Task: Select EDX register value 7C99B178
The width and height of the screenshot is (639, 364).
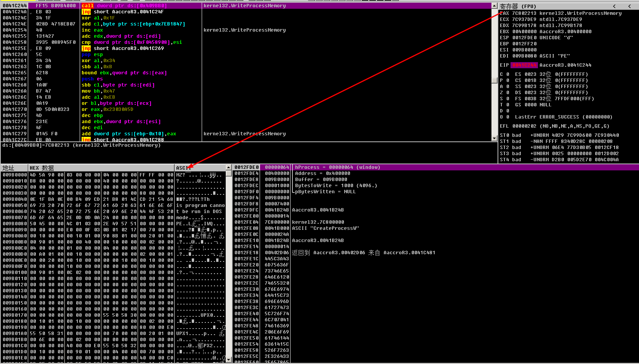Action: tap(524, 26)
